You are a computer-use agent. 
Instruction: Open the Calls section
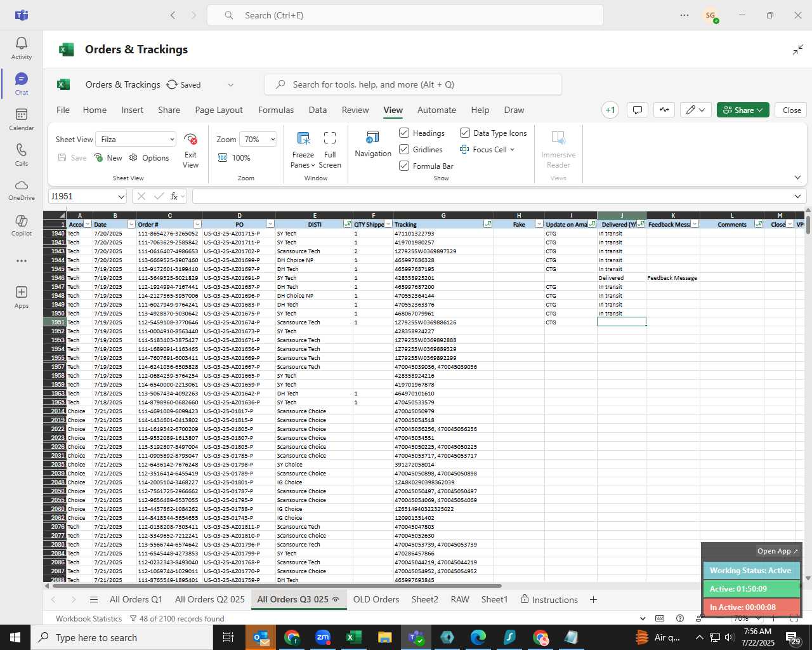[22, 155]
